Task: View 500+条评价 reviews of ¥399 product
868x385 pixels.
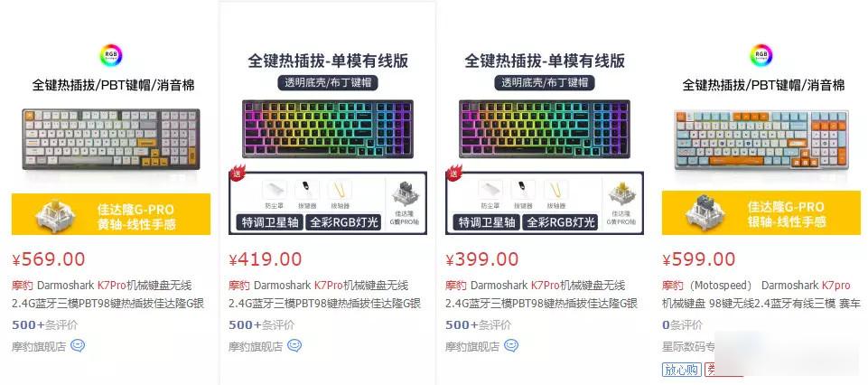Action: [479, 324]
